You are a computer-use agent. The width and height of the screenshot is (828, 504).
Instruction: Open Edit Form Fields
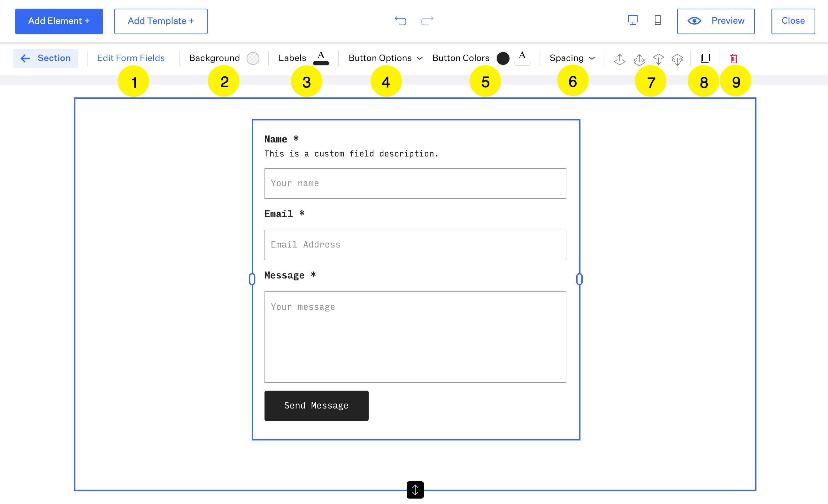(x=131, y=58)
